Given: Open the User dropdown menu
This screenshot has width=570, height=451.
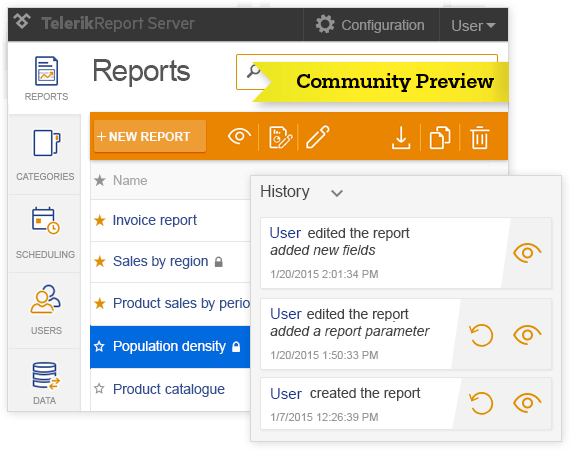Looking at the screenshot, I should (x=473, y=25).
